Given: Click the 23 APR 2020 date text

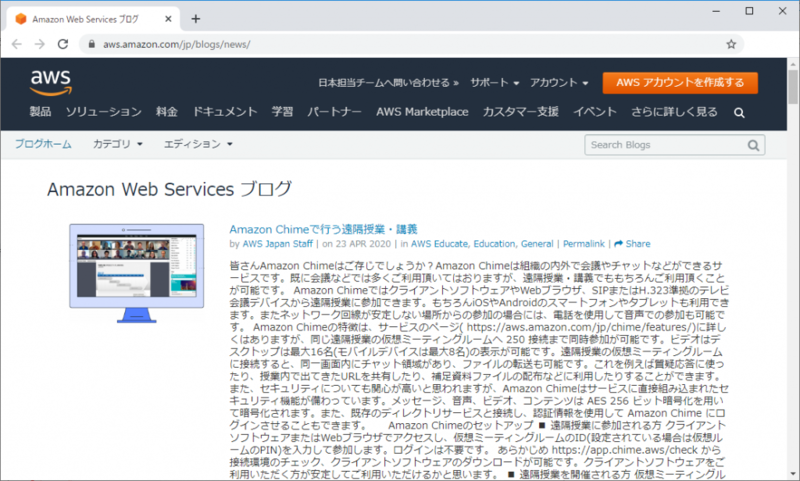Looking at the screenshot, I should (x=363, y=244).
